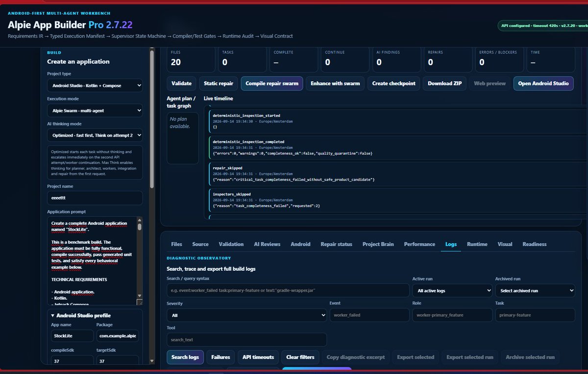Switch to the Source tab
This screenshot has width=588, height=374.
pyautogui.click(x=200, y=244)
